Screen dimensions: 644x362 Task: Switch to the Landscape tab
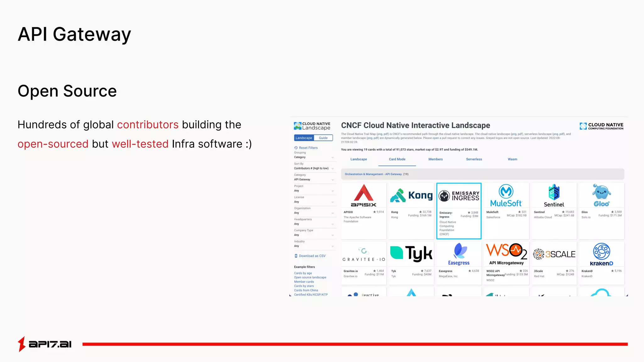358,159
